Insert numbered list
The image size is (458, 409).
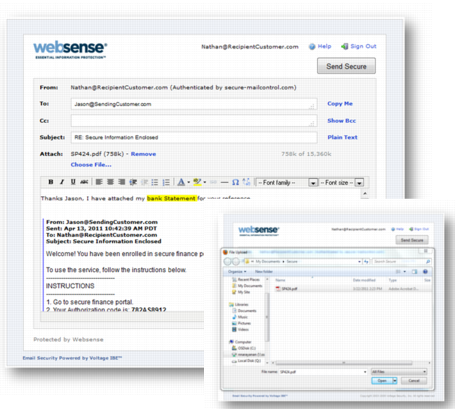(166, 182)
